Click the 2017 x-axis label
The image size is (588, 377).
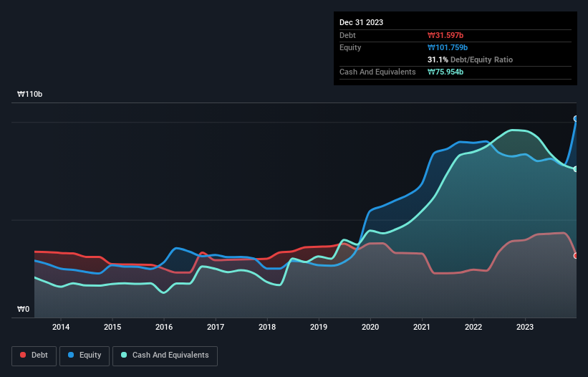(216, 327)
